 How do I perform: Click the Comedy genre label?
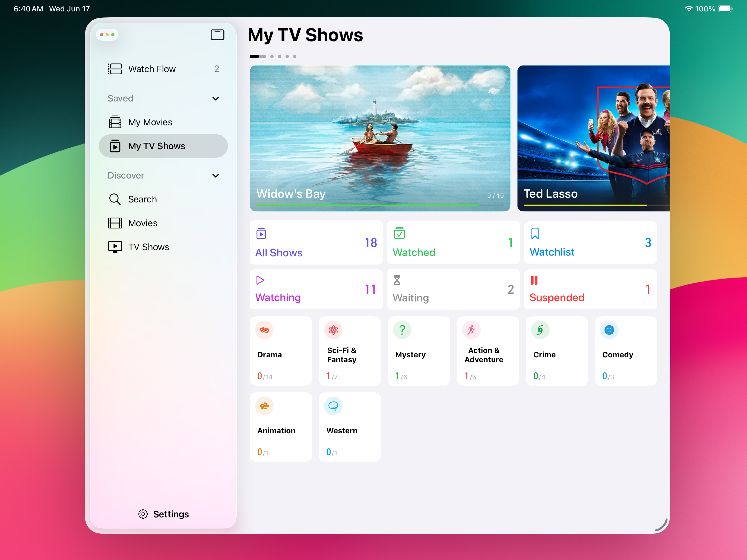coord(618,355)
